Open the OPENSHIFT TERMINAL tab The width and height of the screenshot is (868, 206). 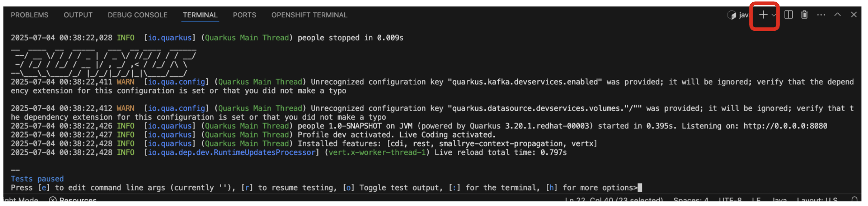pyautogui.click(x=309, y=15)
